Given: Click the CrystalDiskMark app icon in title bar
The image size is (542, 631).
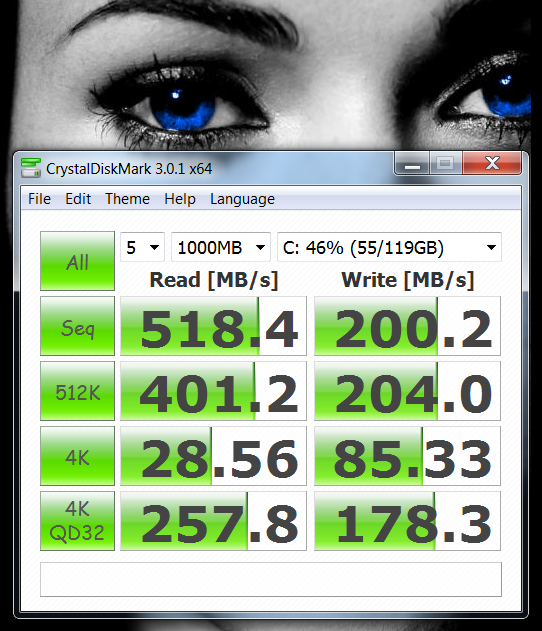Looking at the screenshot, I should (31, 168).
